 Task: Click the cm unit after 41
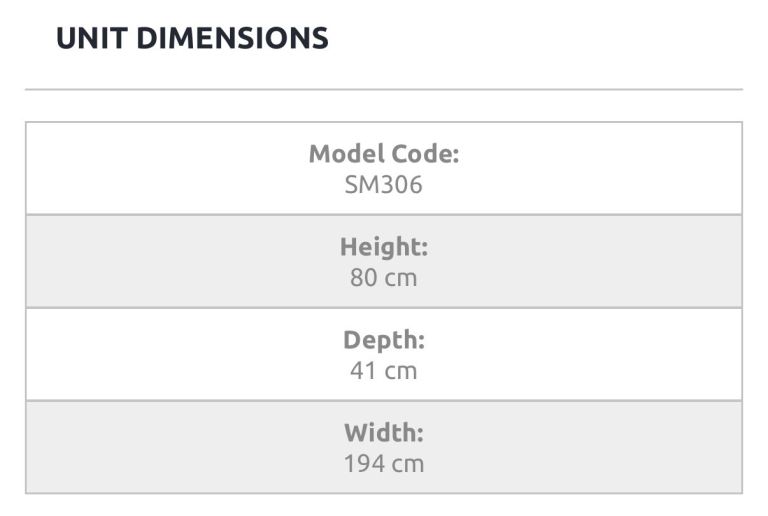[402, 370]
